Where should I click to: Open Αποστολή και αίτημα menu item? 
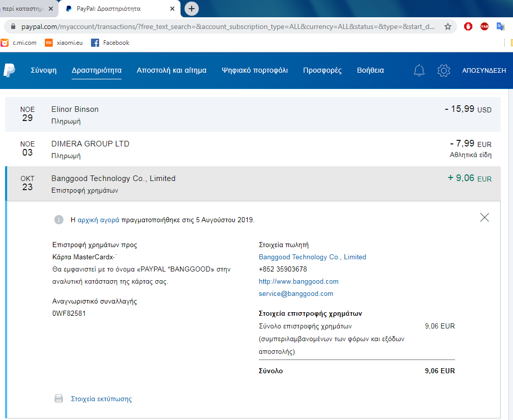171,71
